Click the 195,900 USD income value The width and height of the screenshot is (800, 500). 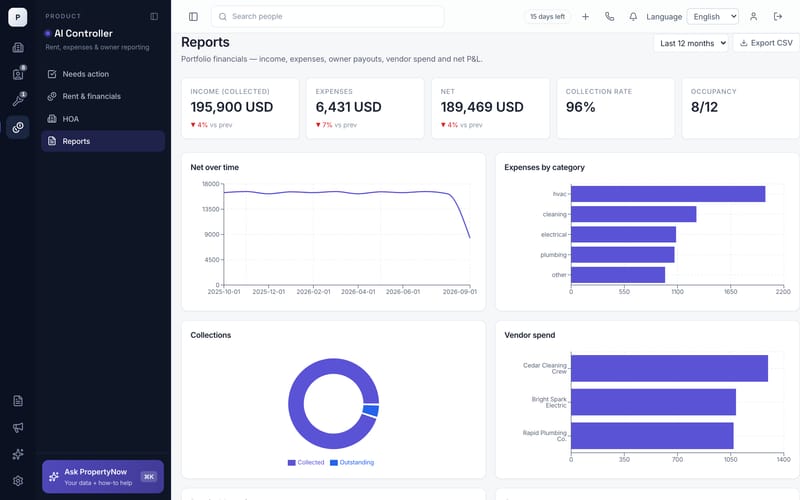point(232,107)
